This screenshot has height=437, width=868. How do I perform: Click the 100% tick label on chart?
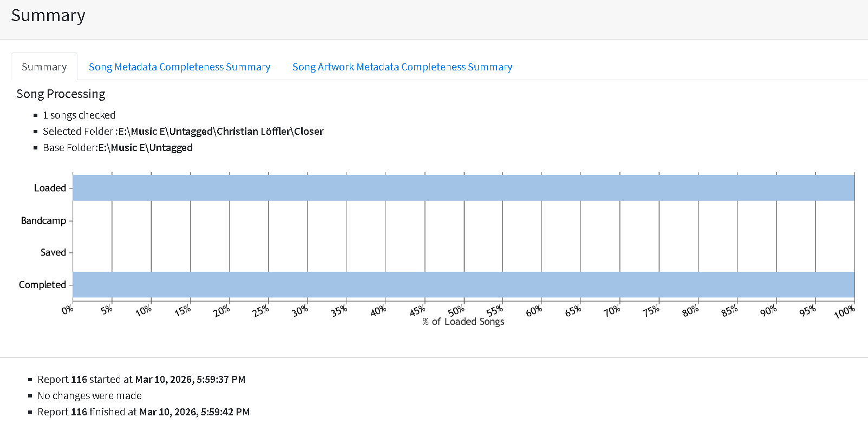[x=844, y=312]
